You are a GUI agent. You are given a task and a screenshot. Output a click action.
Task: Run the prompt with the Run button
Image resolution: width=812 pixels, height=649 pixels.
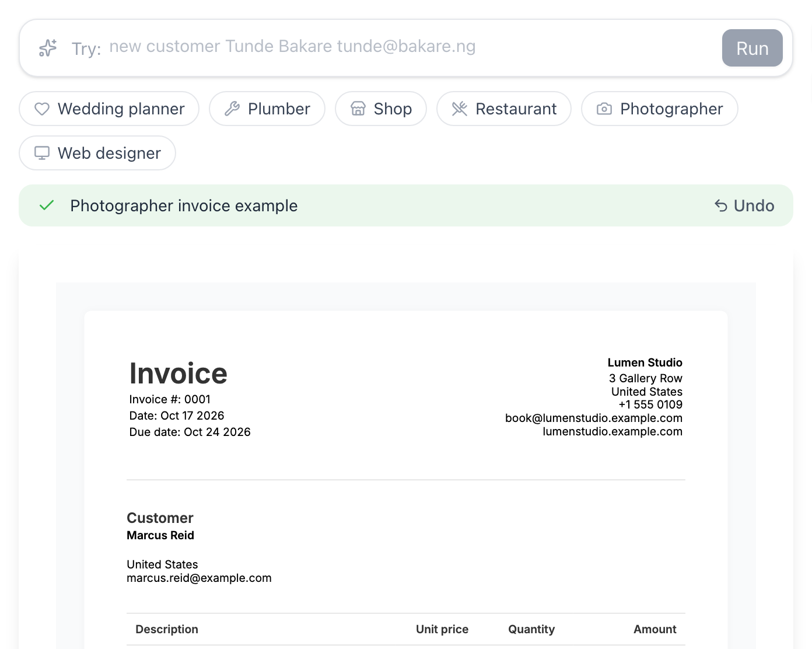click(752, 48)
